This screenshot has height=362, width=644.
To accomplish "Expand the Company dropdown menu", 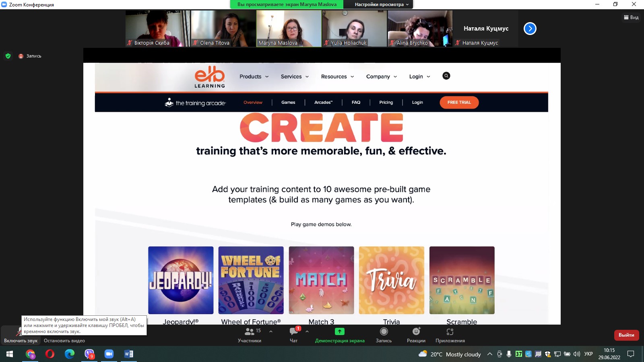I will click(382, 76).
